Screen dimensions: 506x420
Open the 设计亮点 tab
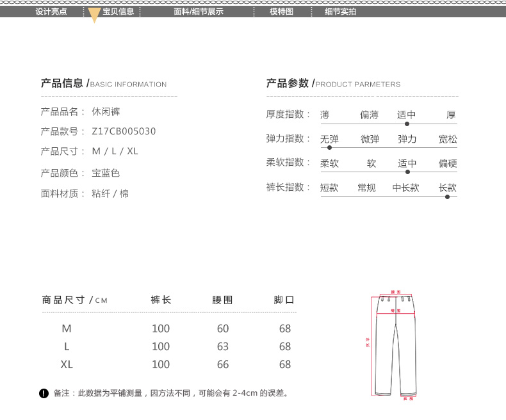coord(51,12)
